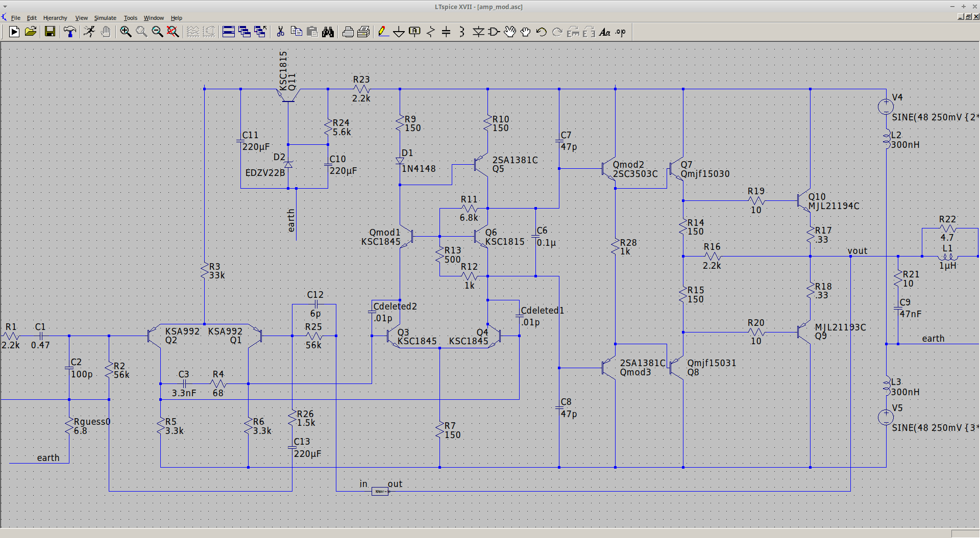Zoom out with the minus magnifier

[157, 32]
